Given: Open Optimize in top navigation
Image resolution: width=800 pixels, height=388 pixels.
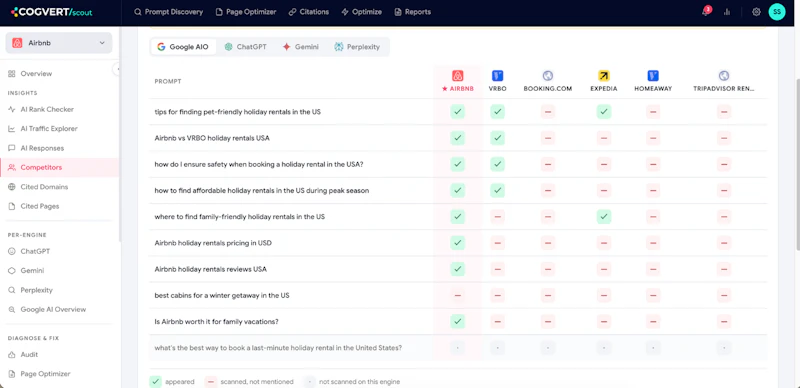Looking at the screenshot, I should pyautogui.click(x=361, y=12).
